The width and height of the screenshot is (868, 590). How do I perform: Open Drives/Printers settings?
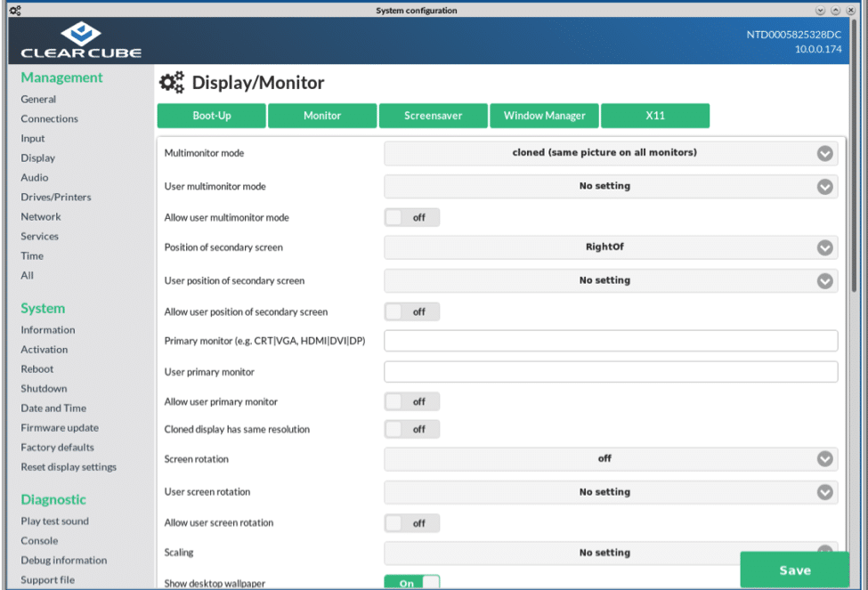point(56,197)
